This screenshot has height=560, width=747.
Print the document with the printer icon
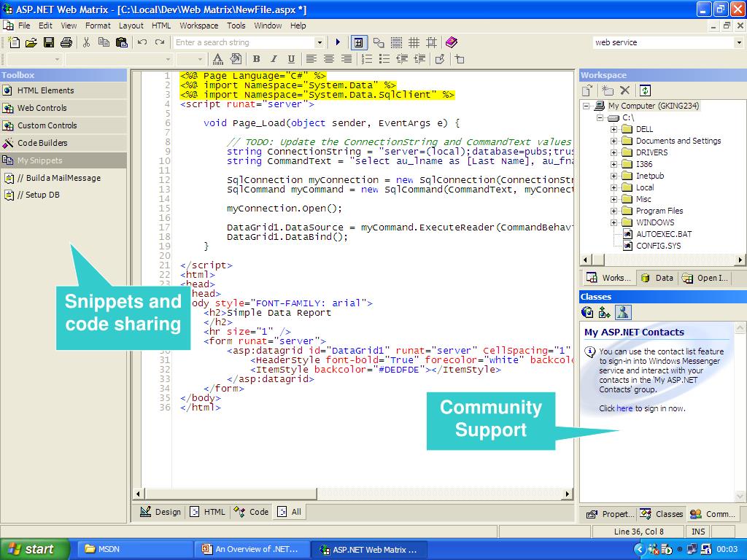point(66,42)
